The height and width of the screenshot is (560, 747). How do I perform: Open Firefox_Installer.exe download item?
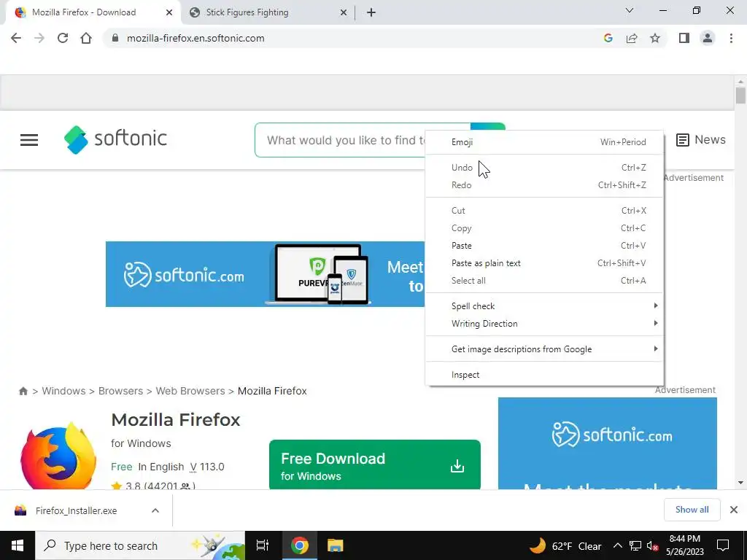point(76,510)
